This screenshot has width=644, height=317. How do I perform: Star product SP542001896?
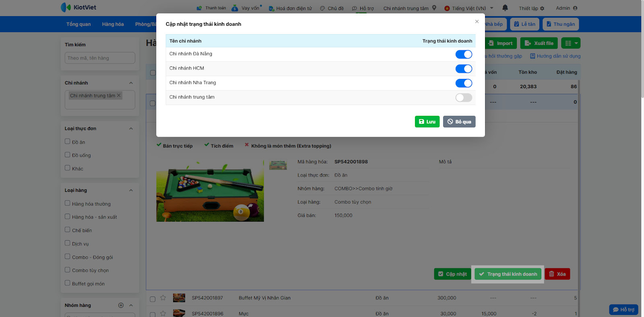(x=163, y=313)
